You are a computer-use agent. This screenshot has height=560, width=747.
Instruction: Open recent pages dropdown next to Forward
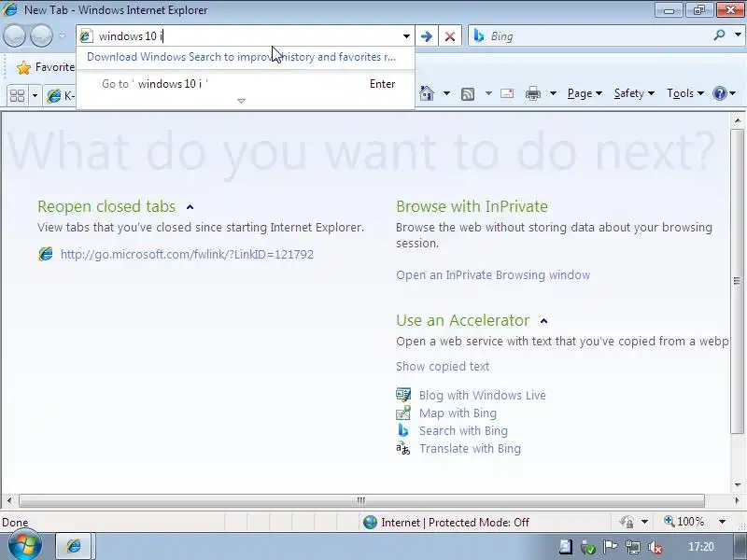tap(63, 35)
